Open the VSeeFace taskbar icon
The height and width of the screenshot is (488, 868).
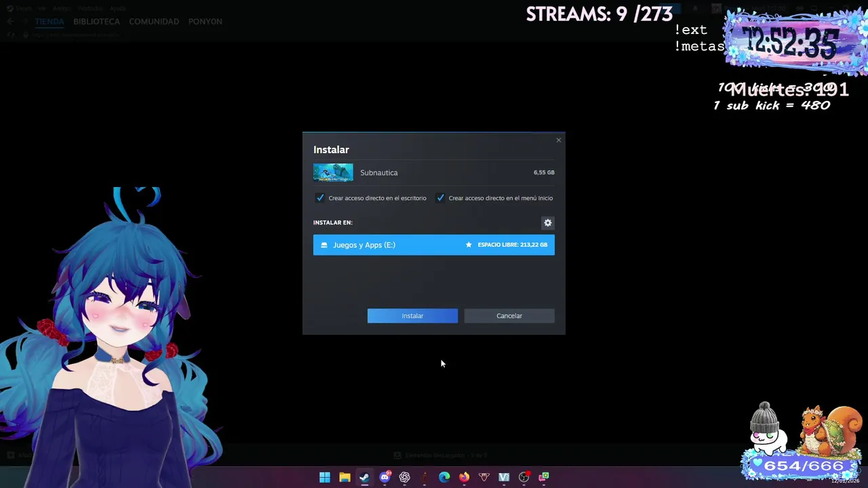504,477
